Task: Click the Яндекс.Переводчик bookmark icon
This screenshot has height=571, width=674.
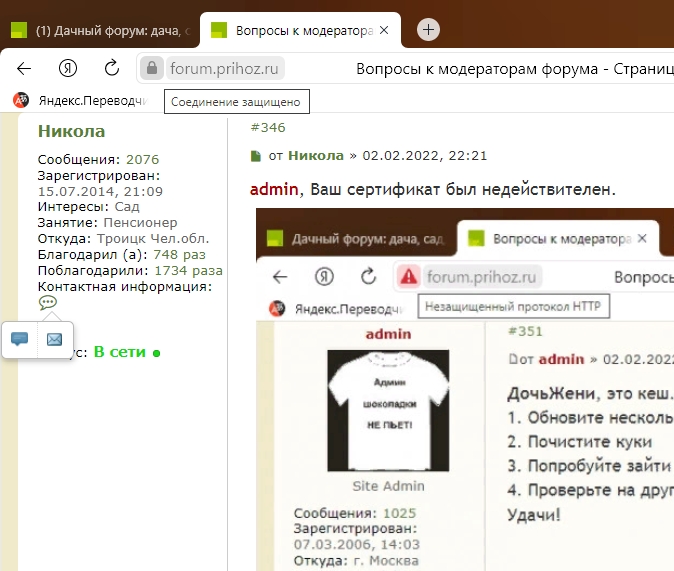Action: coord(21,101)
